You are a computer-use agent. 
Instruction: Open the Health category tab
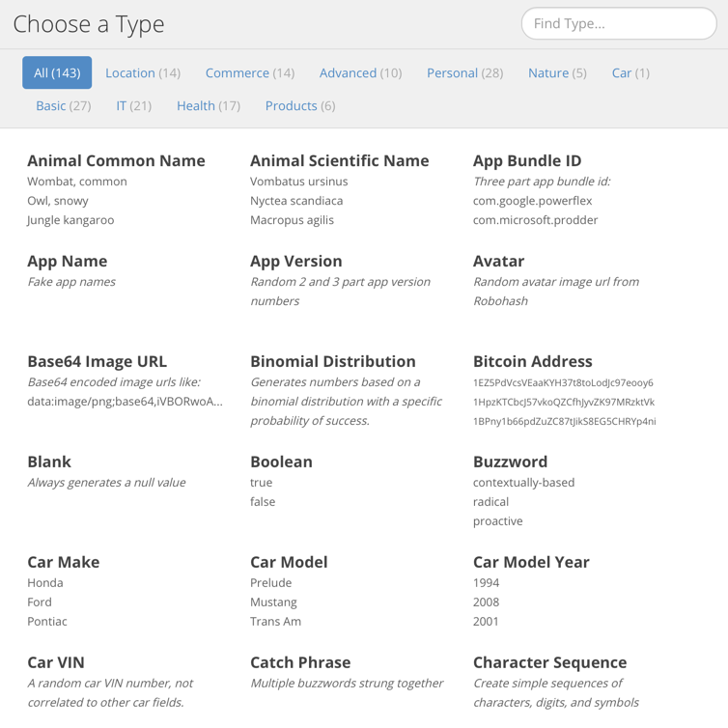[209, 106]
